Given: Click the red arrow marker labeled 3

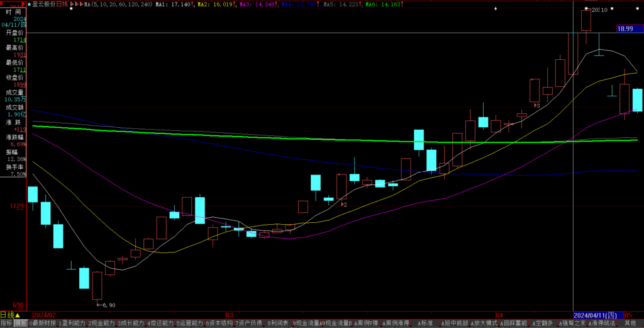Looking at the screenshot, I should (x=537, y=106).
